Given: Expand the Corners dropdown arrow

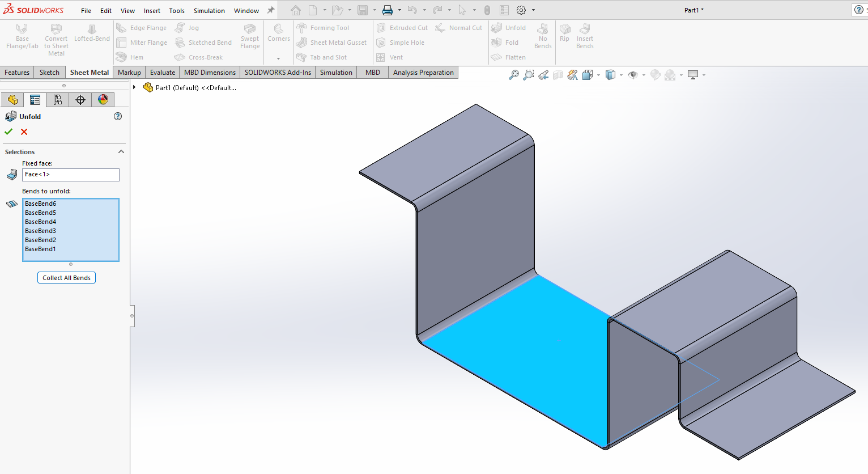Looking at the screenshot, I should click(278, 58).
